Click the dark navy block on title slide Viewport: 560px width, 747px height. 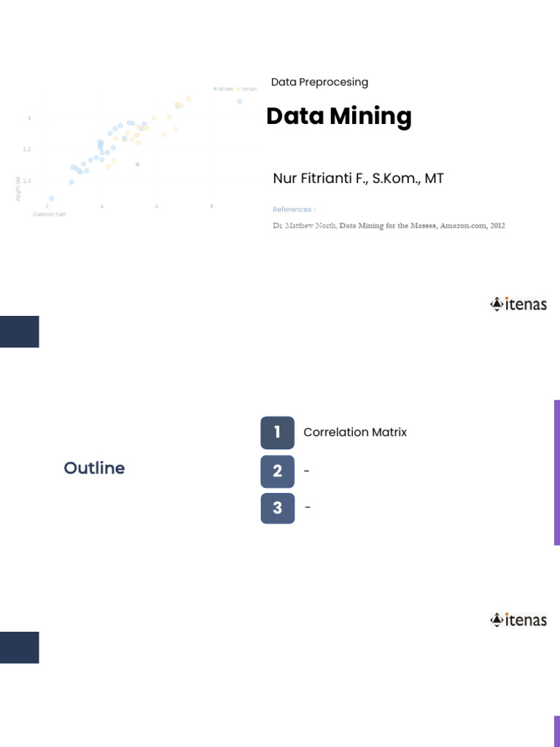(x=19, y=331)
